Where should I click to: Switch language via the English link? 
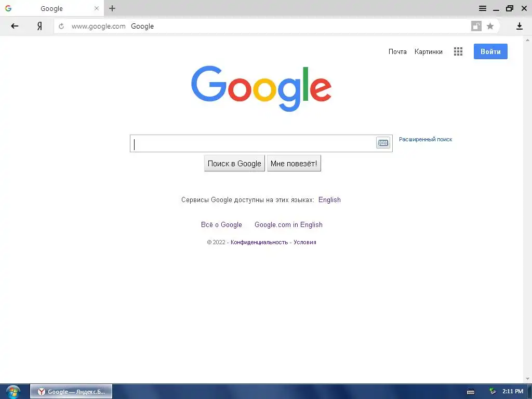329,200
